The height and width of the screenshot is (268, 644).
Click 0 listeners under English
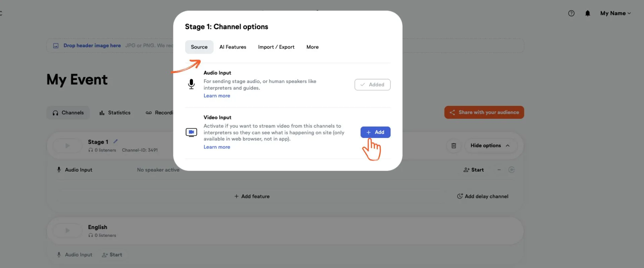coord(102,236)
